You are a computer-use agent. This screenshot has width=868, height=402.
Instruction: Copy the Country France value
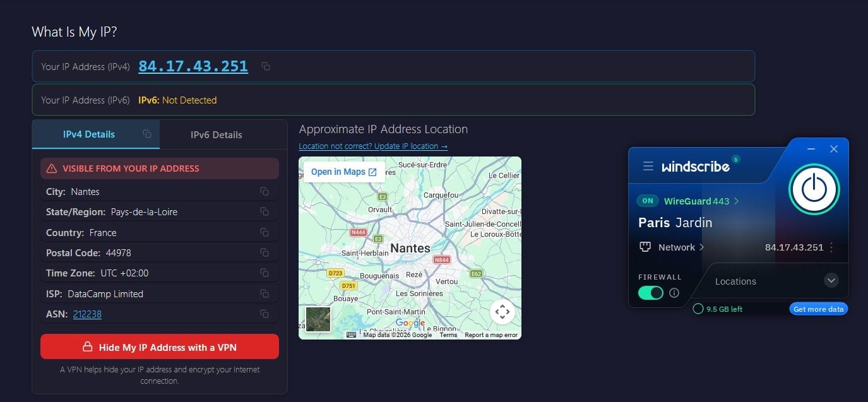[265, 232]
